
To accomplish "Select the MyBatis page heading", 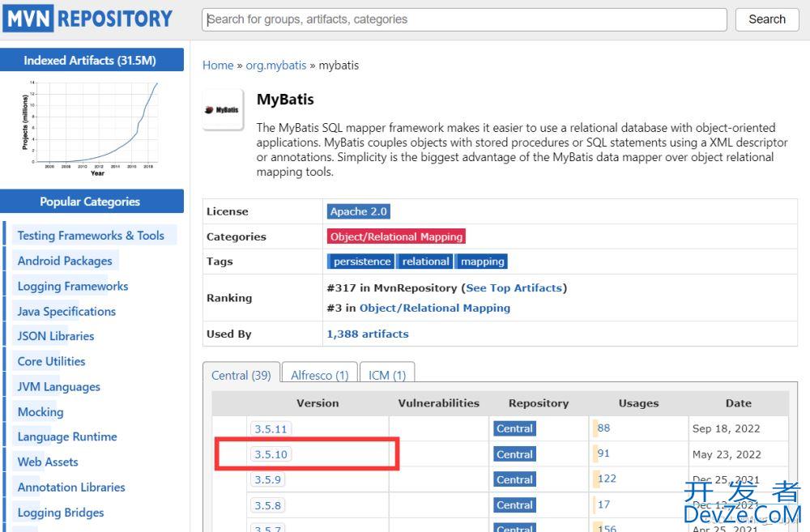I will click(x=285, y=99).
